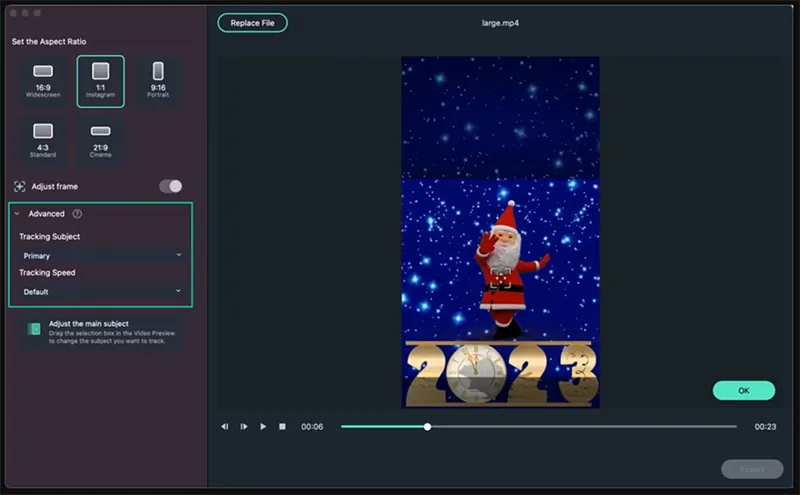Click the Replace File button

pos(252,23)
